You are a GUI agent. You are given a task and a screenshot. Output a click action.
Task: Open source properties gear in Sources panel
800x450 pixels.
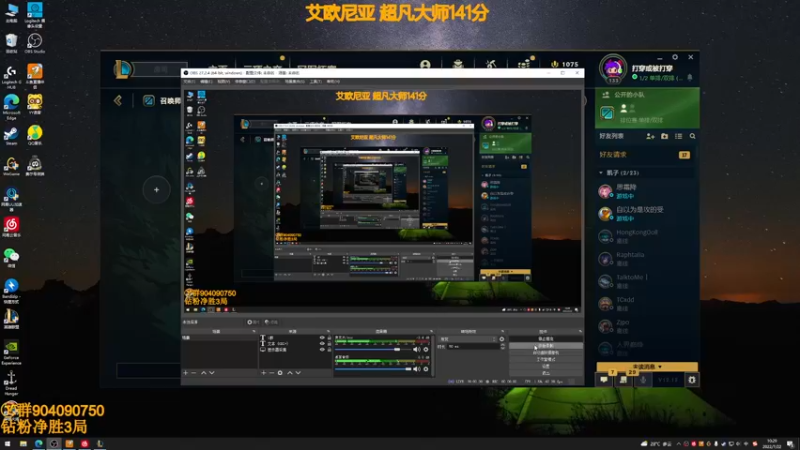280,373
